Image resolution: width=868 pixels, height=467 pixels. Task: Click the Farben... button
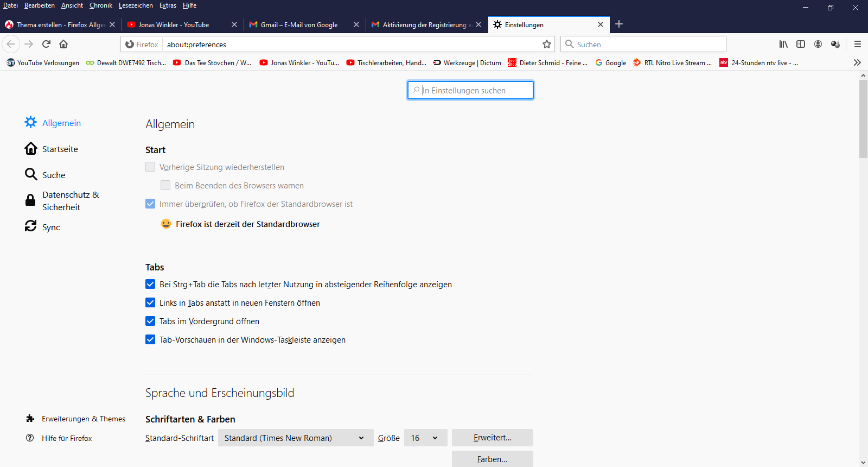(493, 459)
